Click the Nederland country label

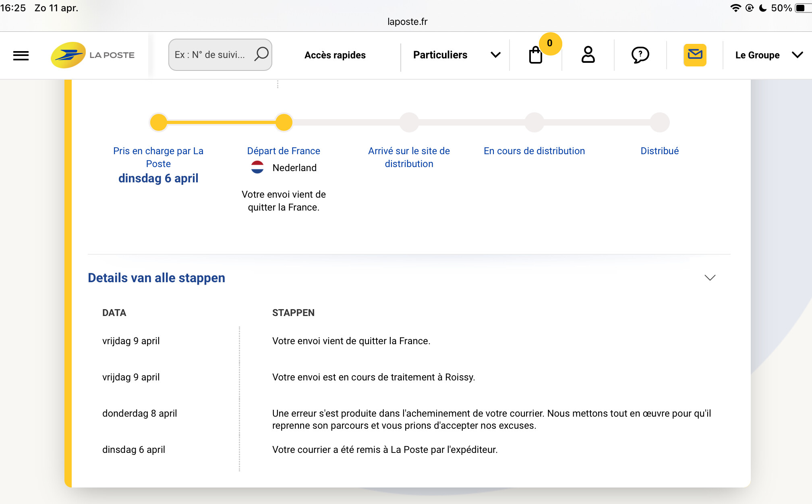[x=294, y=168]
